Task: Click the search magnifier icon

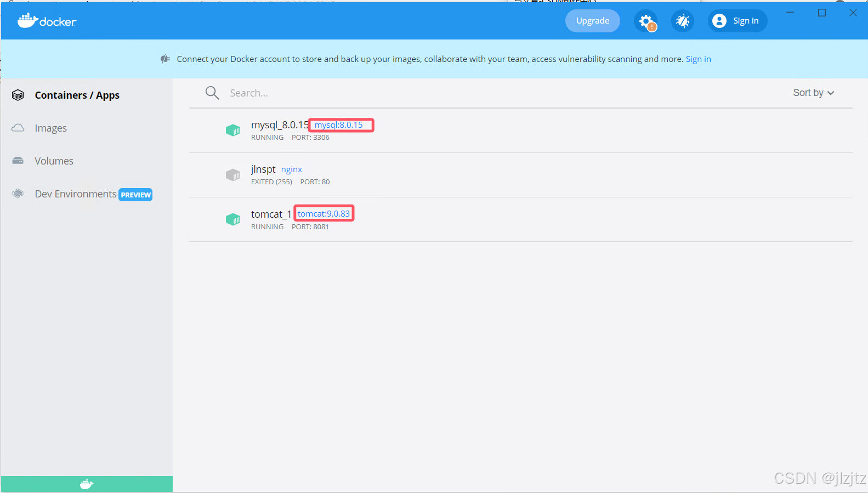Action: click(212, 93)
